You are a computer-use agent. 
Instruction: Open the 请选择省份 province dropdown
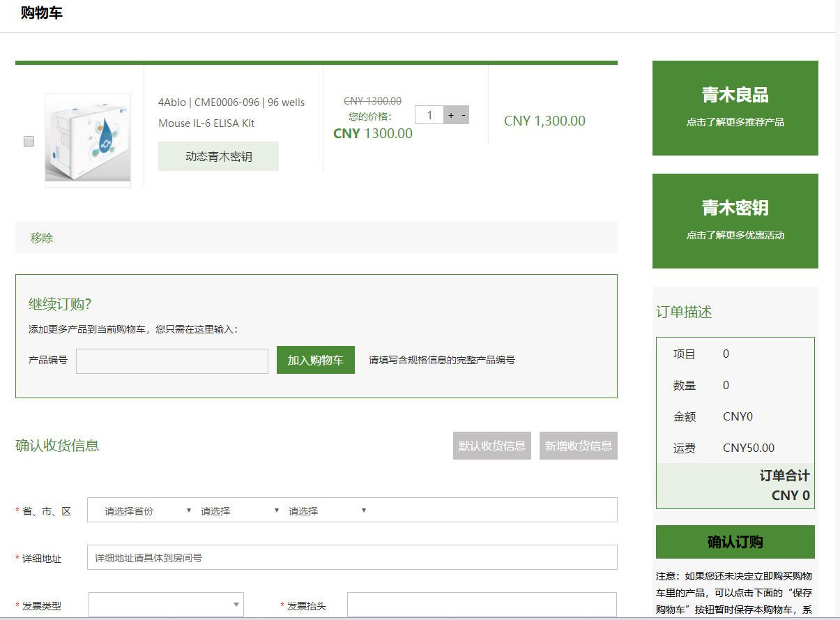(x=147, y=511)
